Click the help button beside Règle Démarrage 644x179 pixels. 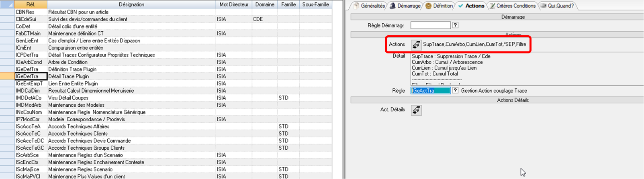455,25
